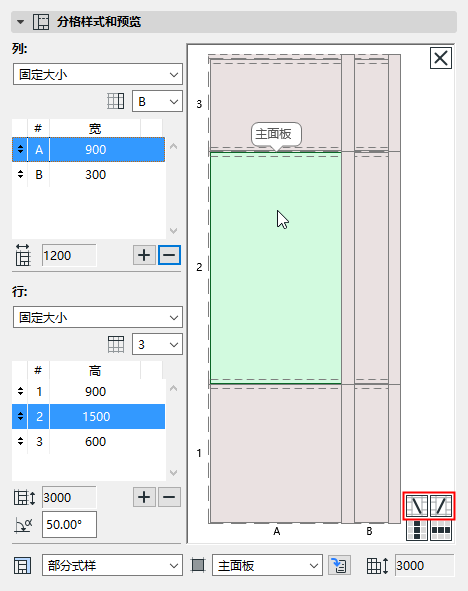Click the total pattern width icon

point(23,255)
